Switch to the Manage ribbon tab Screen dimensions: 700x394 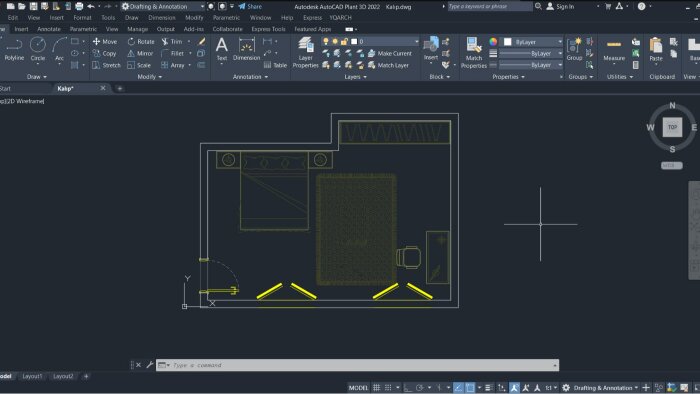[x=138, y=29]
